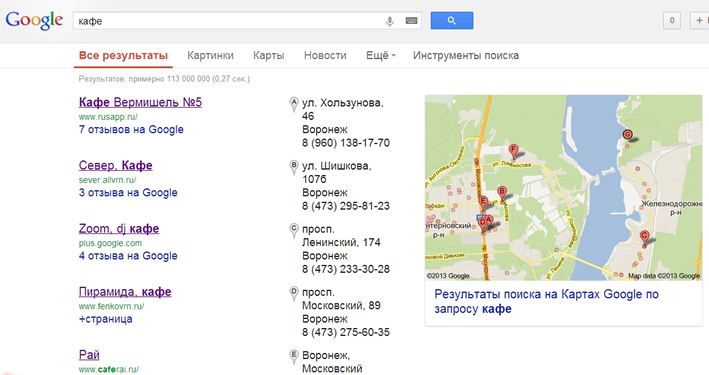Click list marker A near ул. Хользунова
709x375 pixels.
tap(294, 104)
